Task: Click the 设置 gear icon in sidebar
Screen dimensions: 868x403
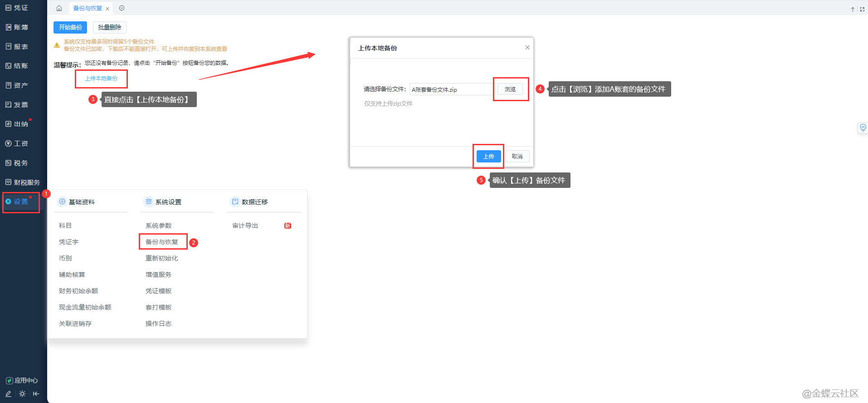Action: tap(8, 201)
